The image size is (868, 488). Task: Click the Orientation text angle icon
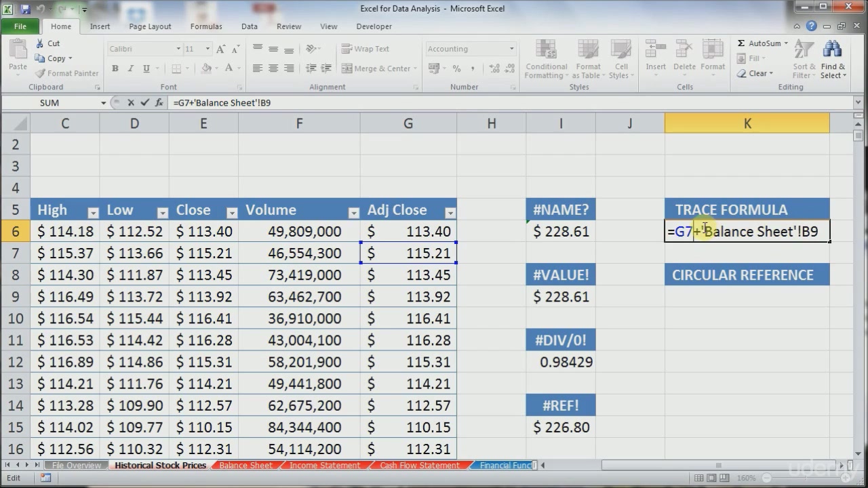pyautogui.click(x=311, y=49)
